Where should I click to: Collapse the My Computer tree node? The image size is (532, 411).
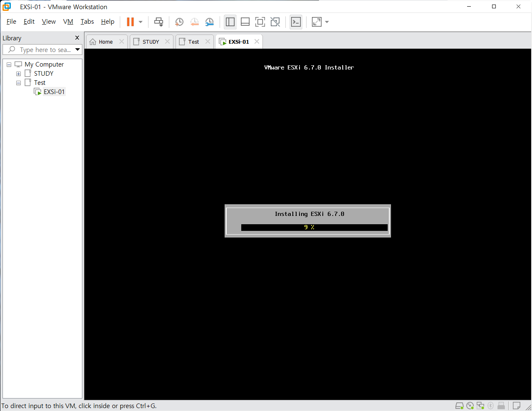pyautogui.click(x=9, y=64)
